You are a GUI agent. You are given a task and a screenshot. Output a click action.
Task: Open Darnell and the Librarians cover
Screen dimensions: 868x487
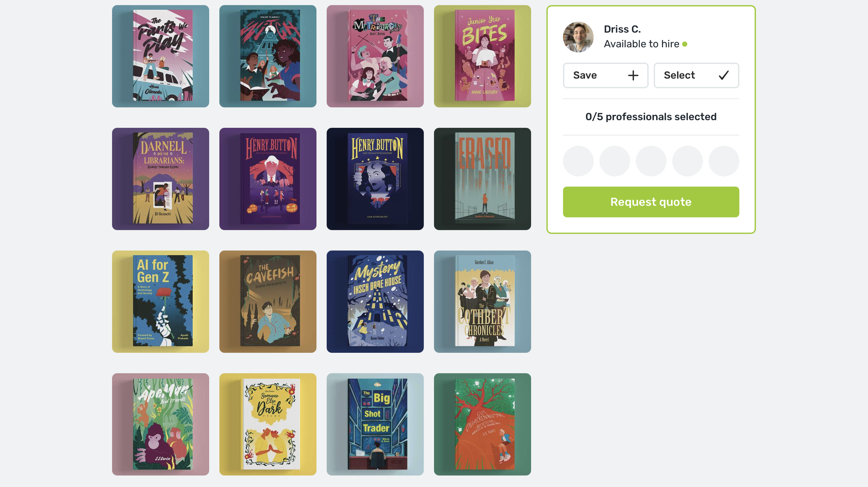(161, 179)
